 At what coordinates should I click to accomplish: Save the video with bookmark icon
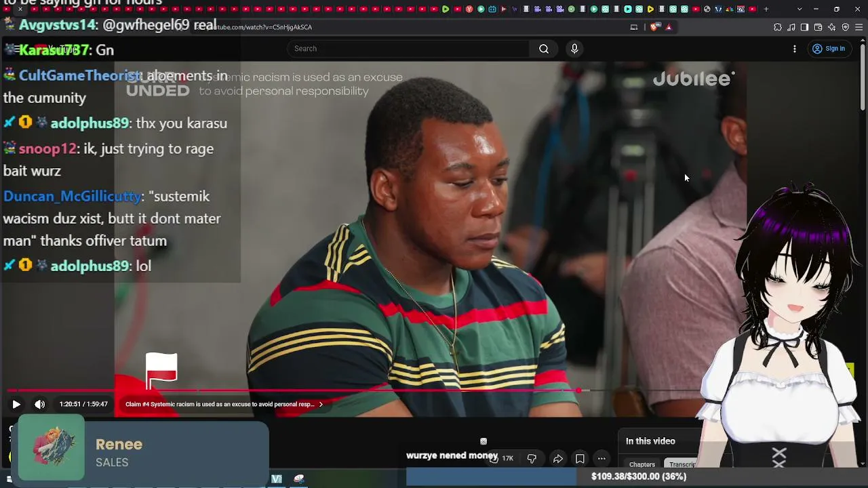click(x=580, y=459)
